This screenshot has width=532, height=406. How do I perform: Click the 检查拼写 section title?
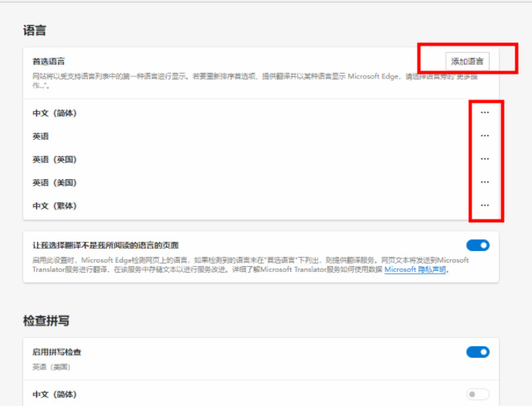pos(46,321)
